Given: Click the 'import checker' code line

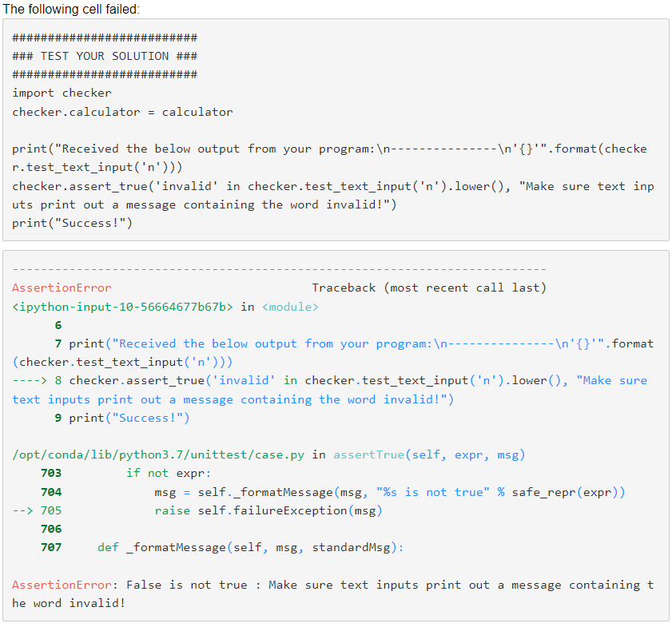Looking at the screenshot, I should click(x=62, y=93).
